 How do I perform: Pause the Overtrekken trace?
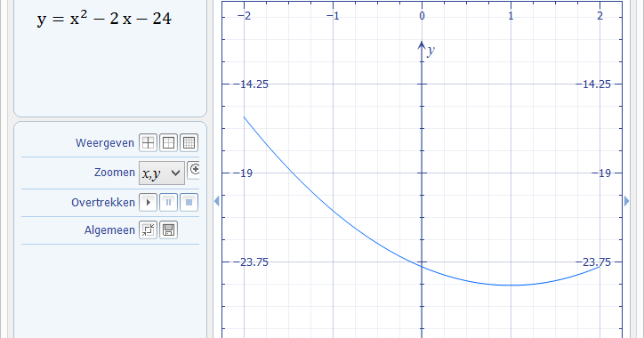[x=168, y=203]
